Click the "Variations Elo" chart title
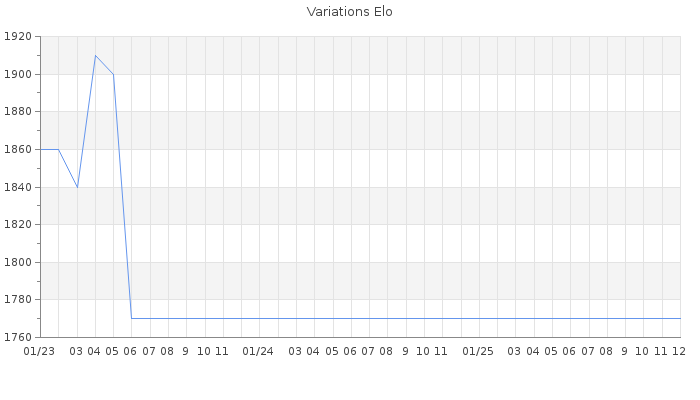Screen dimensions: 700x400 point(349,12)
